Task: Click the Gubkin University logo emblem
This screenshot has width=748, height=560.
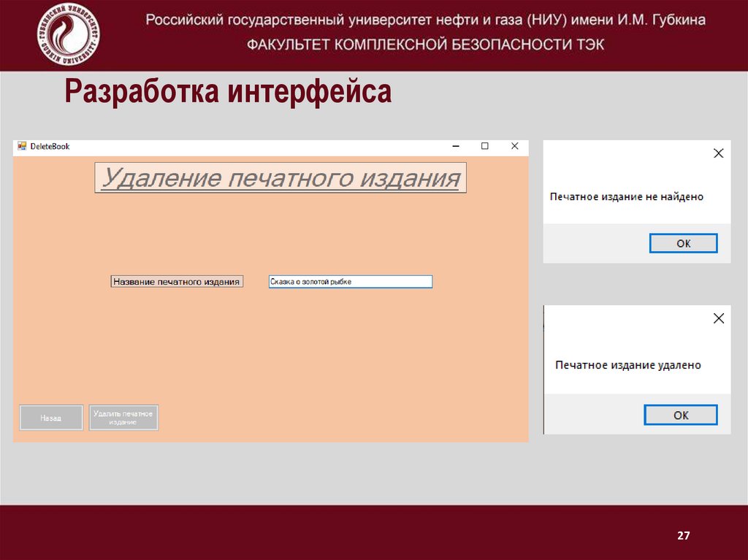Action: 68,33
